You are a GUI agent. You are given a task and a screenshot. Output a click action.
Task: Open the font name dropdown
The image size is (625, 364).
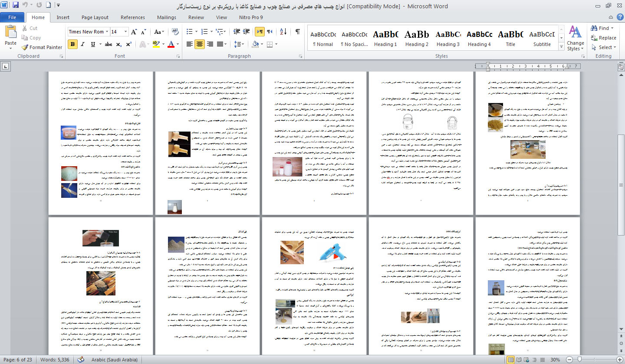point(107,32)
